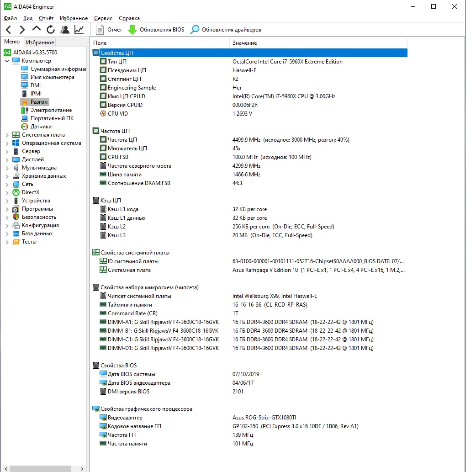Select the Разгон flame item
Screen dimensions: 476x472
coord(35,102)
